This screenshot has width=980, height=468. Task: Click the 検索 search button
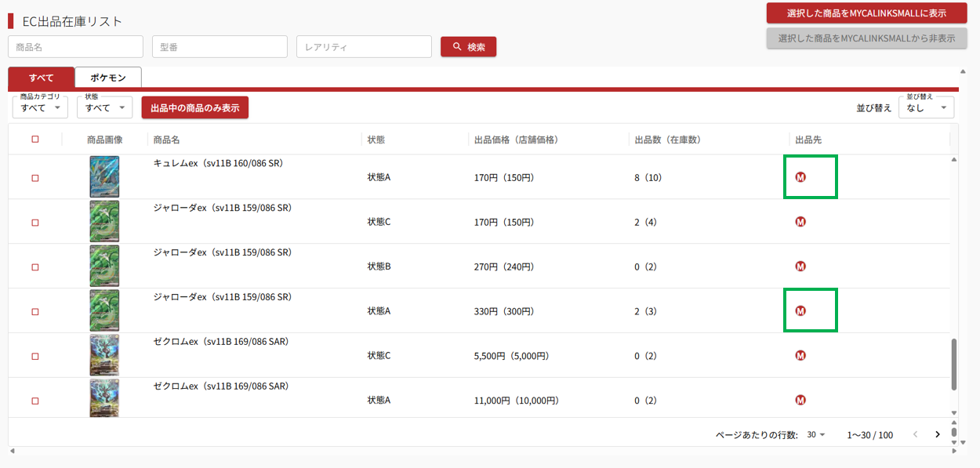click(468, 47)
